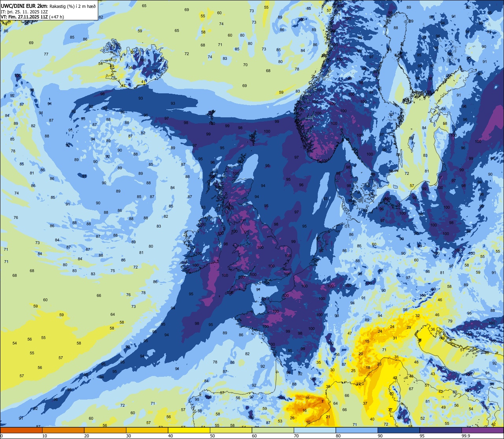Click the '99.9' legend scale label
504x439 pixels.
click(466, 436)
